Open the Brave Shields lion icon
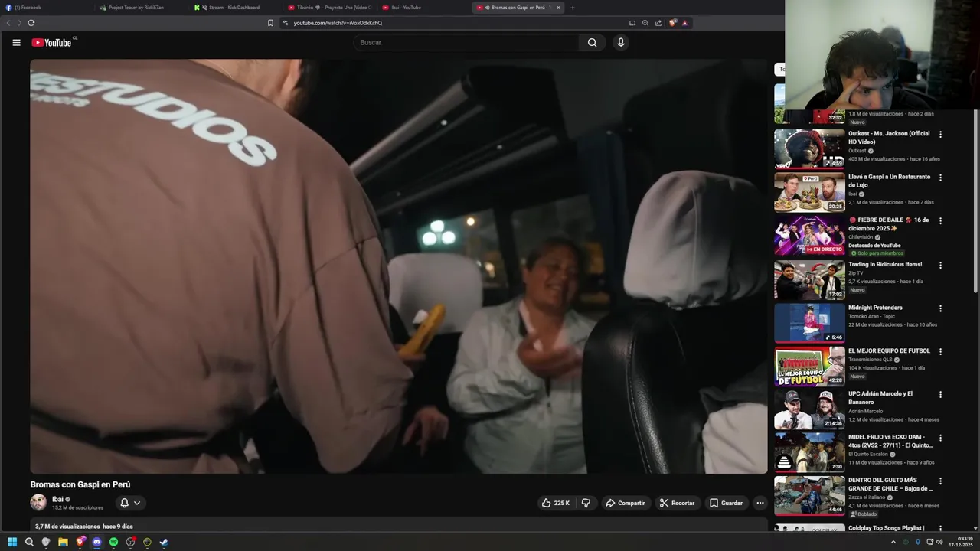 (673, 23)
